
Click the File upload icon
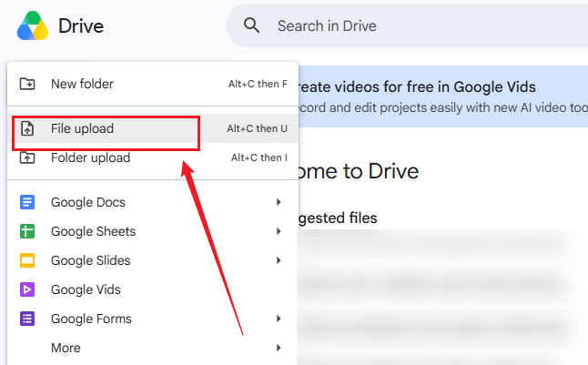[x=27, y=128]
